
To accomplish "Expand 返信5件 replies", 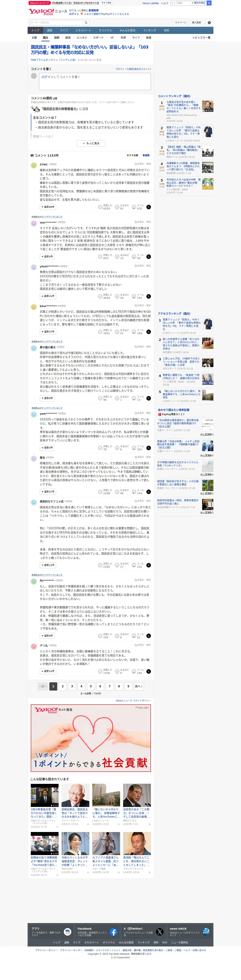I will pos(47,448).
